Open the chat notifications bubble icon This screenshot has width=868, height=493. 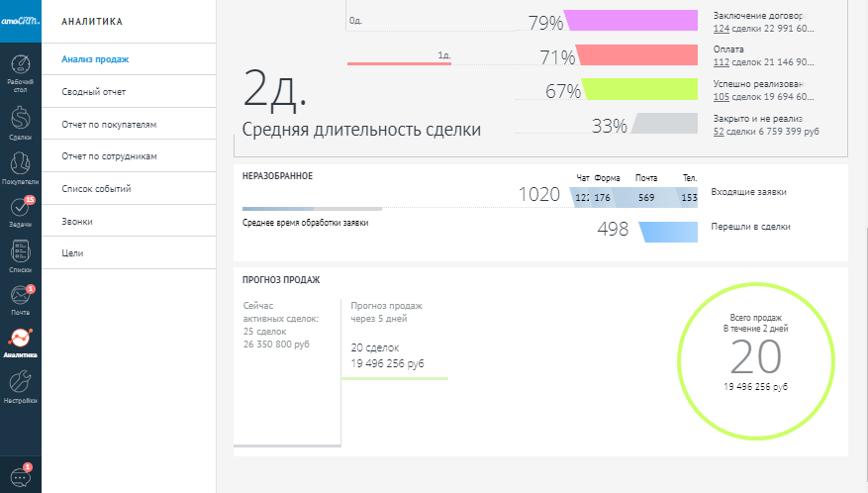click(20, 475)
